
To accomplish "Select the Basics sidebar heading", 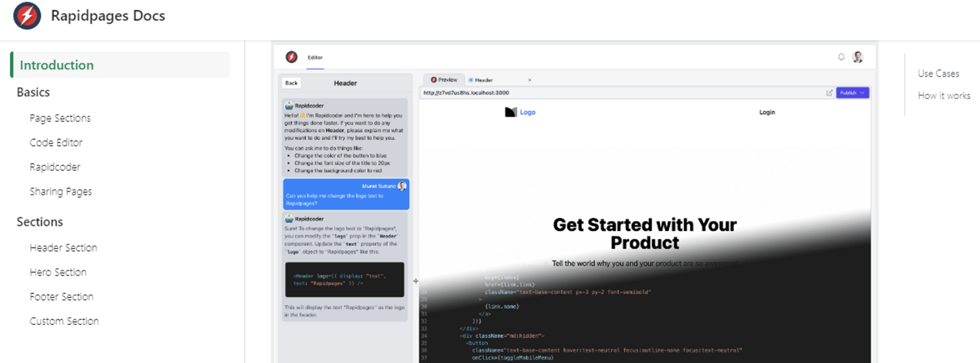I will click(34, 92).
